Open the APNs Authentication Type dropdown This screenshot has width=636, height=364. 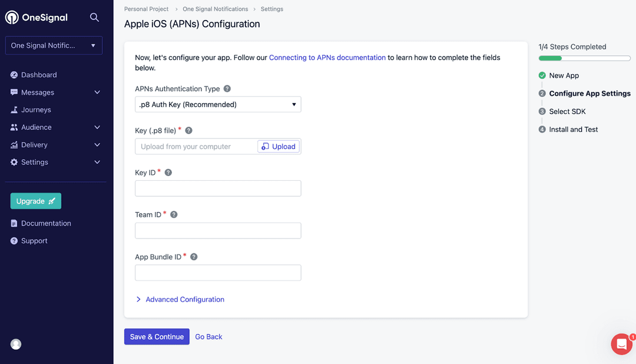coord(218,104)
